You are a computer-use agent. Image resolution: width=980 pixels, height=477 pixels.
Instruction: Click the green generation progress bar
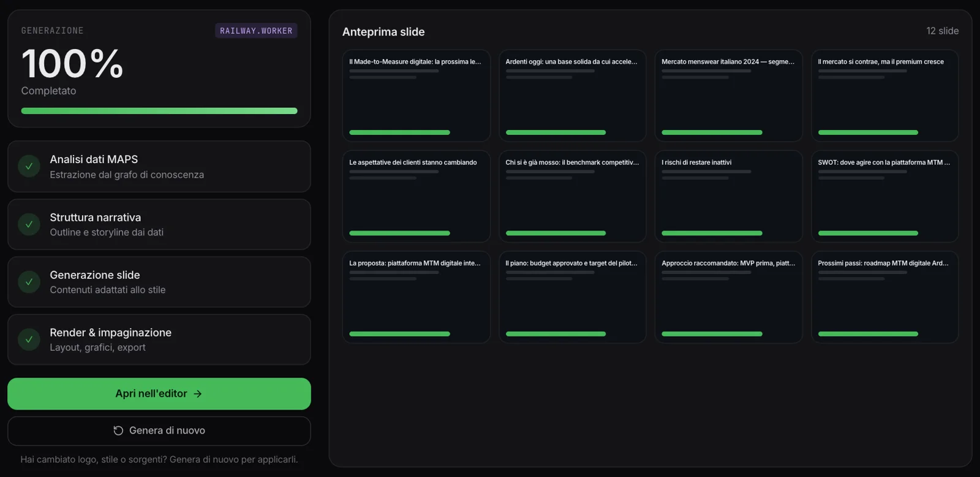click(159, 111)
